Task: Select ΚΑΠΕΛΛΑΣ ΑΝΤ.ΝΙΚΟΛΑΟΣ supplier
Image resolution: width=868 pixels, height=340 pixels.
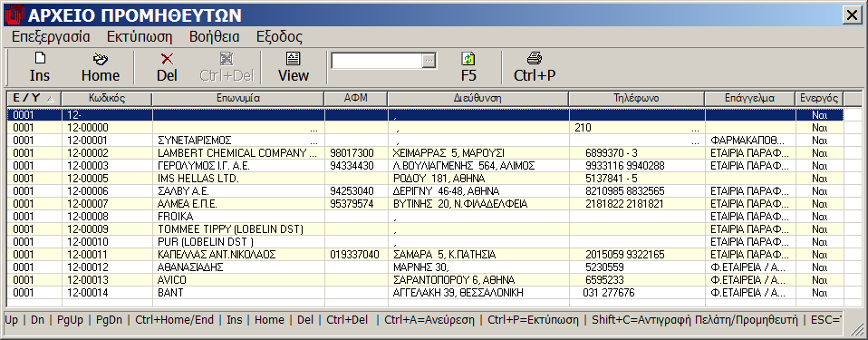Action: tap(425, 255)
